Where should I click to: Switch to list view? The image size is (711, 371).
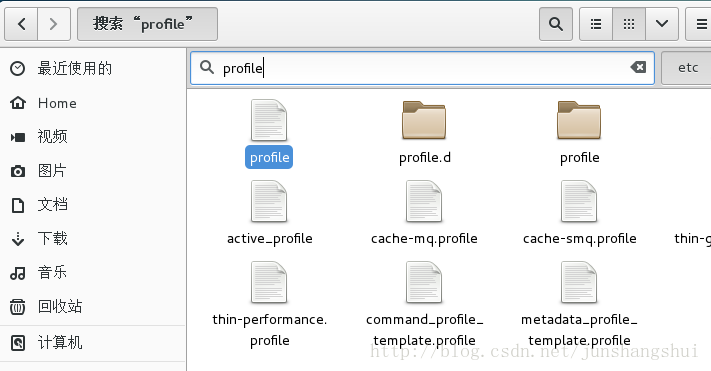pyautogui.click(x=596, y=24)
